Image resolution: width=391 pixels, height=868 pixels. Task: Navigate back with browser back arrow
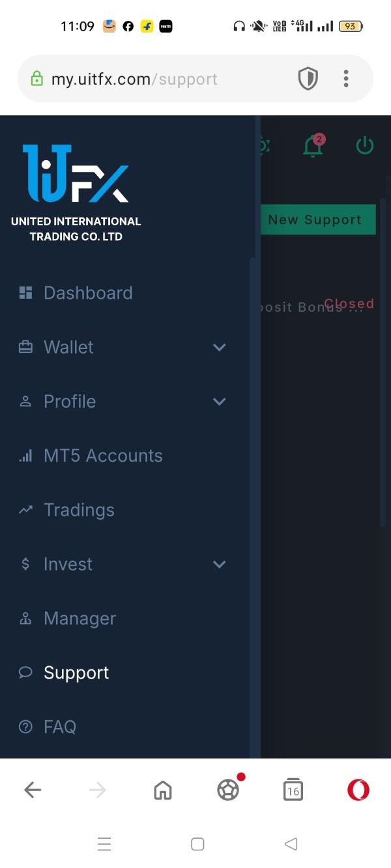tap(33, 790)
